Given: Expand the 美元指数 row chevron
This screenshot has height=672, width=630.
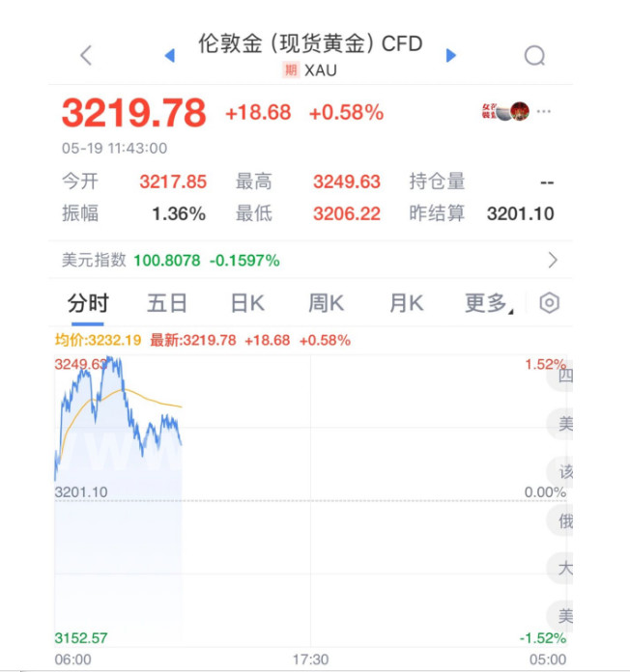Looking at the screenshot, I should (553, 260).
